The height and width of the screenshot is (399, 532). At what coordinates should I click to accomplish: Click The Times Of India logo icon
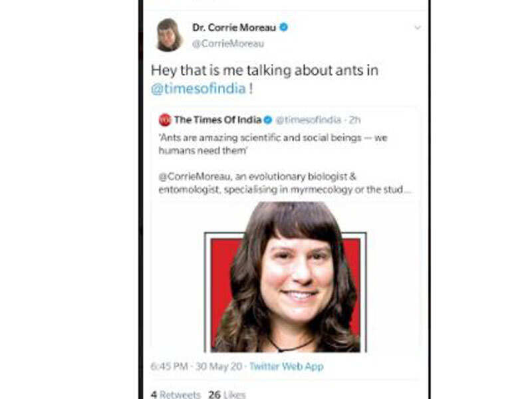tap(165, 120)
